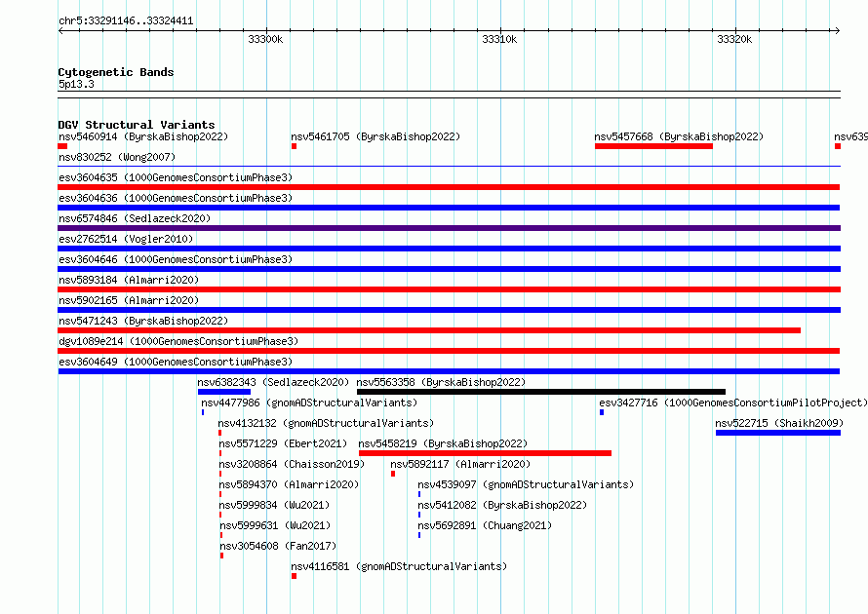
Task: Click the 33310k ruler label
Action: [500, 39]
